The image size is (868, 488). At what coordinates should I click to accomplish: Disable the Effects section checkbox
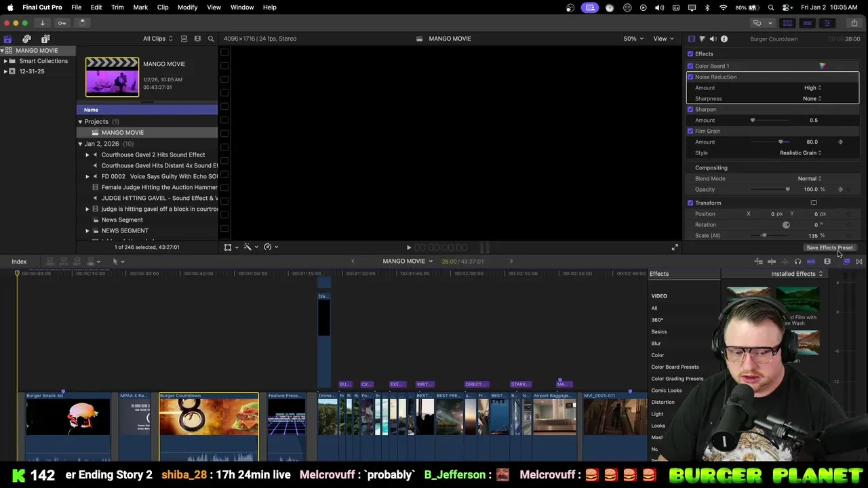point(690,54)
